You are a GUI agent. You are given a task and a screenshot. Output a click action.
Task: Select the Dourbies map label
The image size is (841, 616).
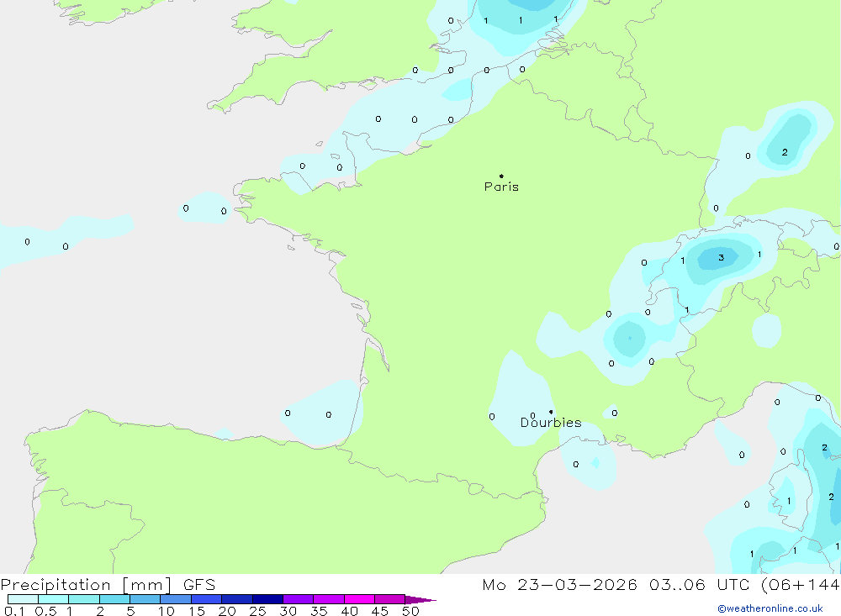pyautogui.click(x=551, y=423)
